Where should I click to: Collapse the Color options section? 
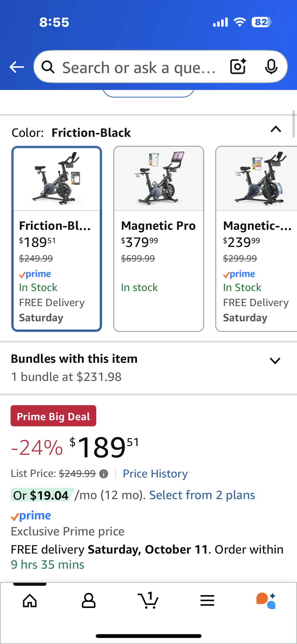tap(276, 129)
